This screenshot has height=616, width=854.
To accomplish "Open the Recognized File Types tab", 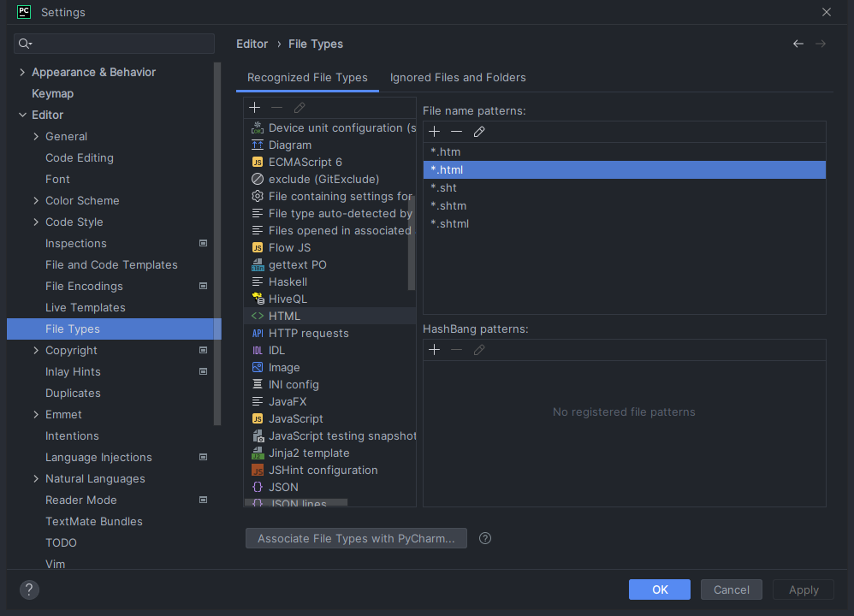I will 307,77.
